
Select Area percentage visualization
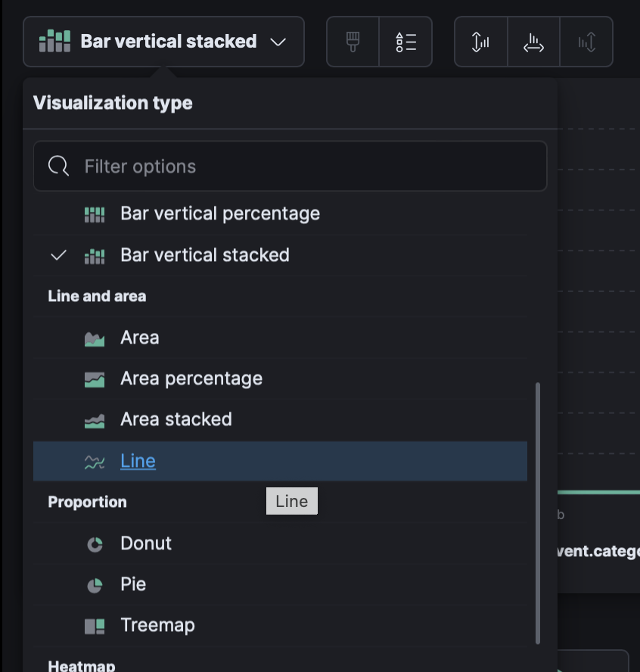pos(191,378)
